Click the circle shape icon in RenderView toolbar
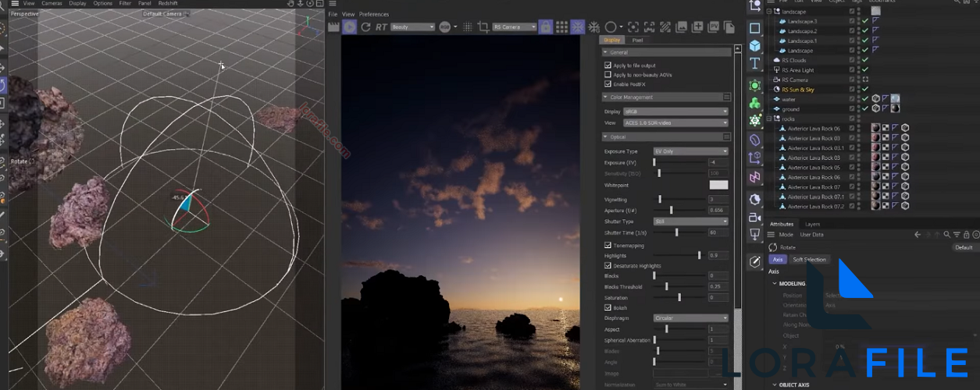This screenshot has height=390, width=980. pyautogui.click(x=611, y=27)
